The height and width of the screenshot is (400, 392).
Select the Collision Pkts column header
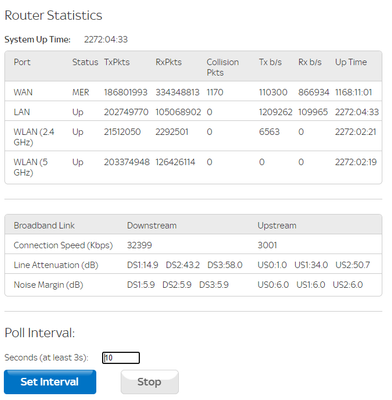(x=223, y=67)
